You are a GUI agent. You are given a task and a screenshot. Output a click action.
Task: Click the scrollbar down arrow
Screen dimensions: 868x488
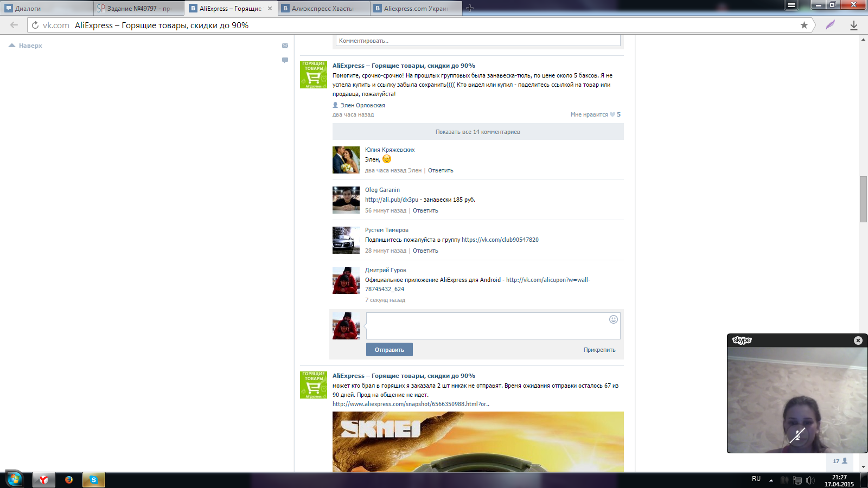(863, 466)
